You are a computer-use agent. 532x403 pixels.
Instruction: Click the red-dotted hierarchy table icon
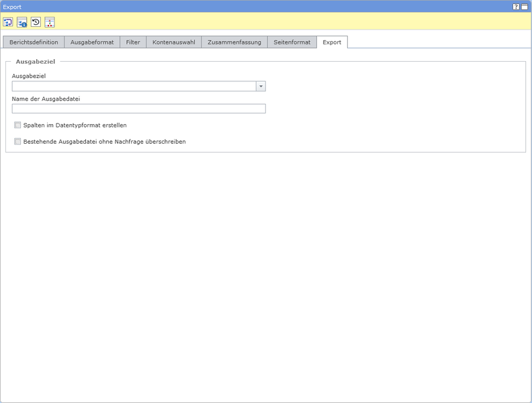coord(50,22)
